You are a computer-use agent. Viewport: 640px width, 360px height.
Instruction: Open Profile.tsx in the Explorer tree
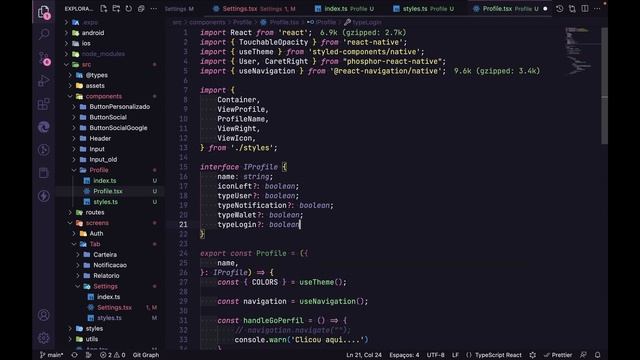point(108,191)
